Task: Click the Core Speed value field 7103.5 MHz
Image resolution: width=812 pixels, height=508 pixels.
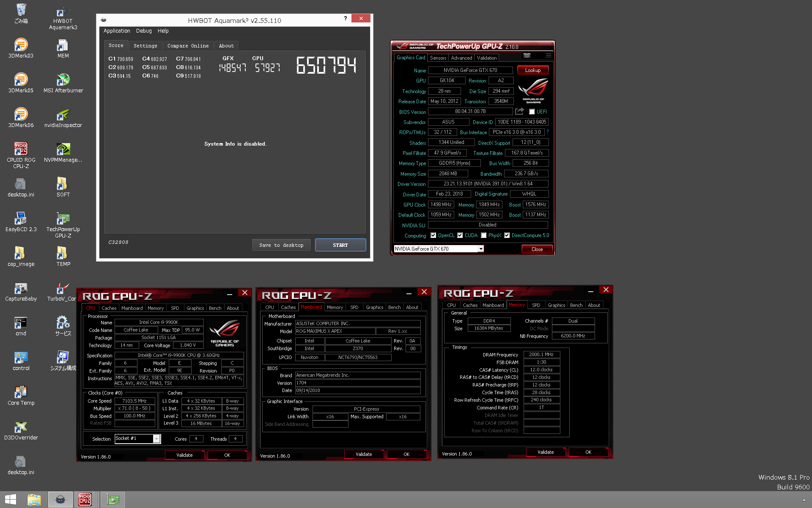Action: [x=134, y=401]
